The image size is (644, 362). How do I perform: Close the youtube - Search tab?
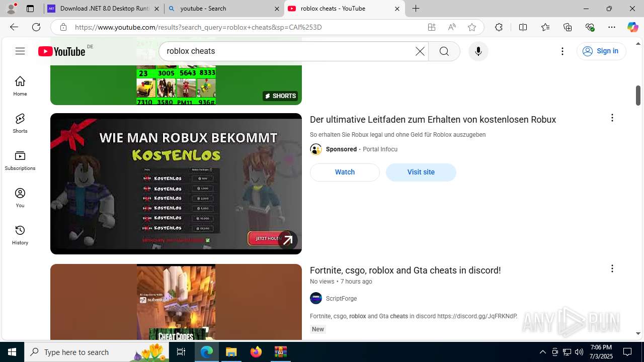pos(277,9)
